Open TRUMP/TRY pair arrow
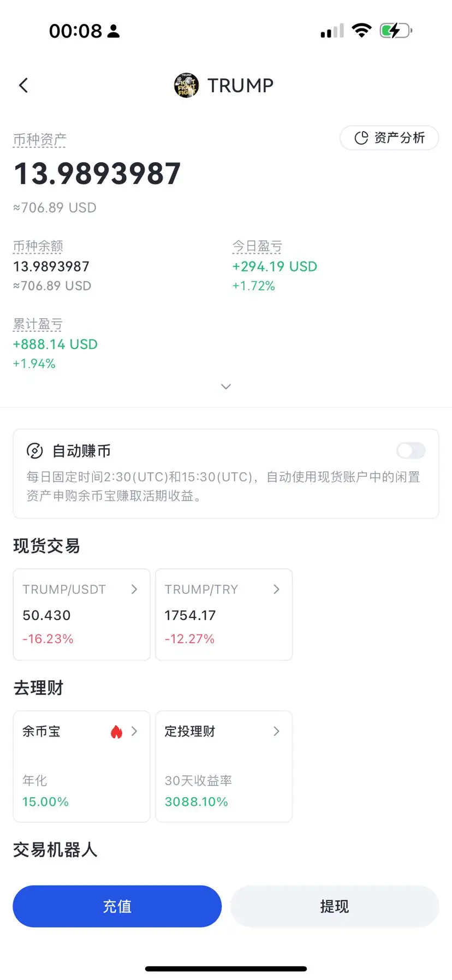The width and height of the screenshot is (452, 980). tap(276, 589)
